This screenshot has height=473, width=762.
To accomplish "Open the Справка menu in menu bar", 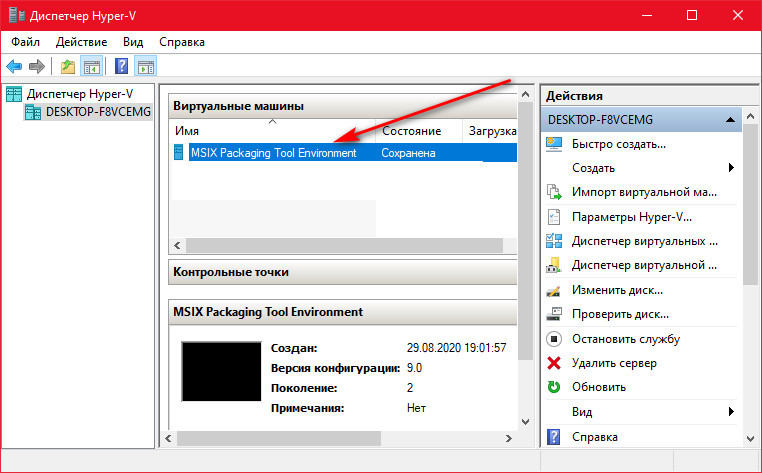I will click(182, 42).
